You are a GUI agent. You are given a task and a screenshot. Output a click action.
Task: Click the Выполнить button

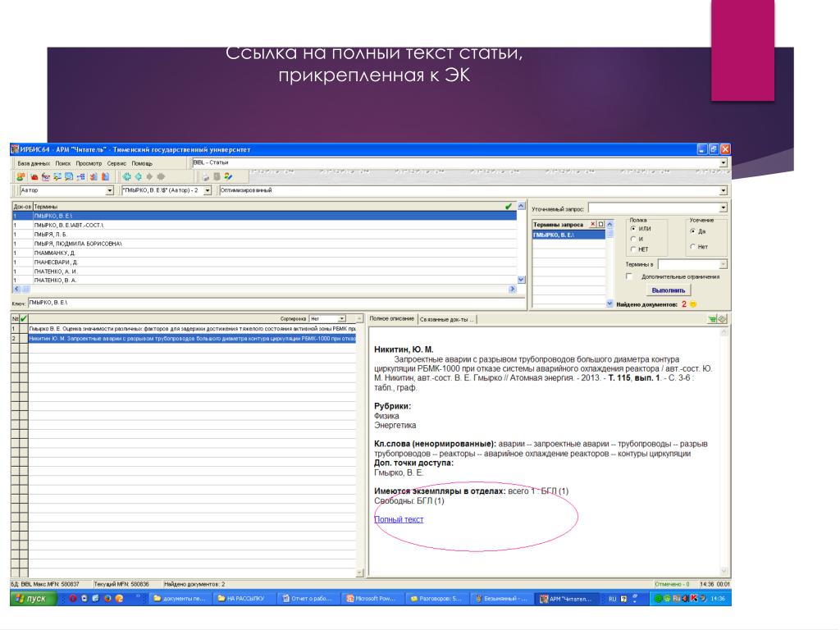click(x=668, y=290)
